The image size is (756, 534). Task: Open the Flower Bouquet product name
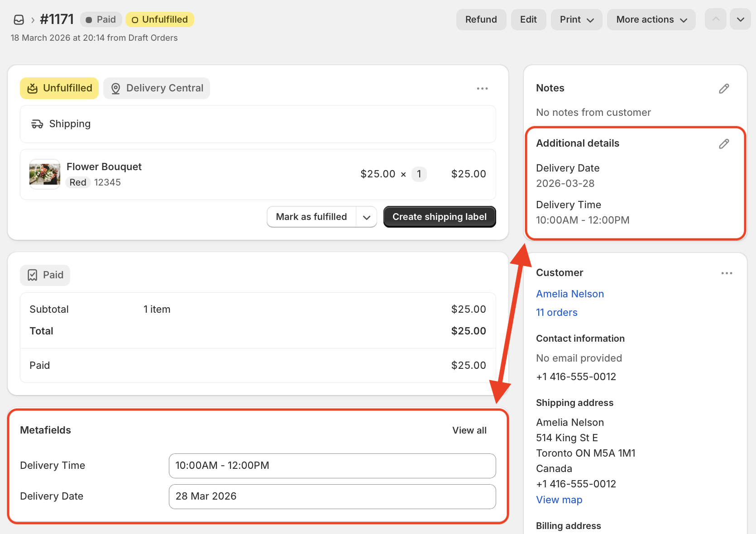104,167
